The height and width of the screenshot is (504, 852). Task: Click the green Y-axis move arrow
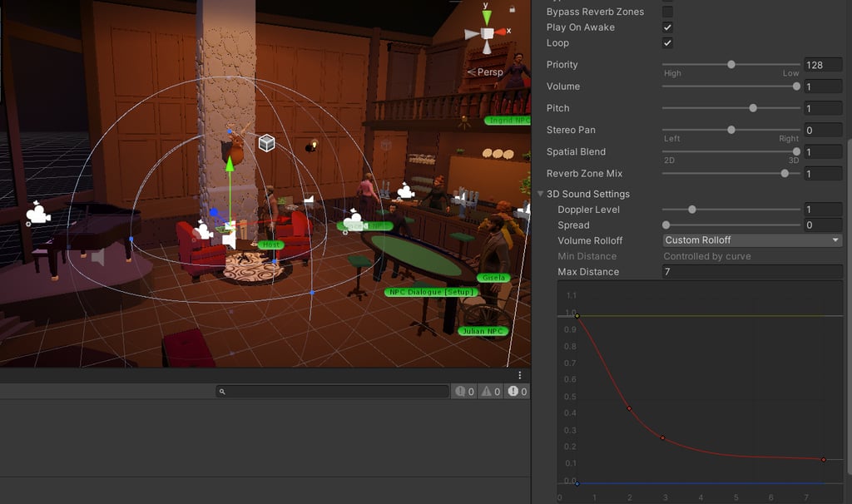(230, 164)
